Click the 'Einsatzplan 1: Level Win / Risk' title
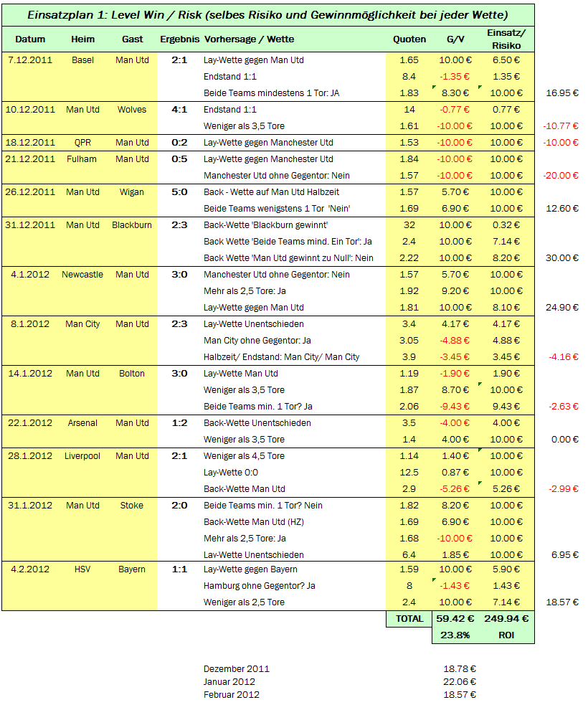The image size is (588, 710). pos(267,15)
